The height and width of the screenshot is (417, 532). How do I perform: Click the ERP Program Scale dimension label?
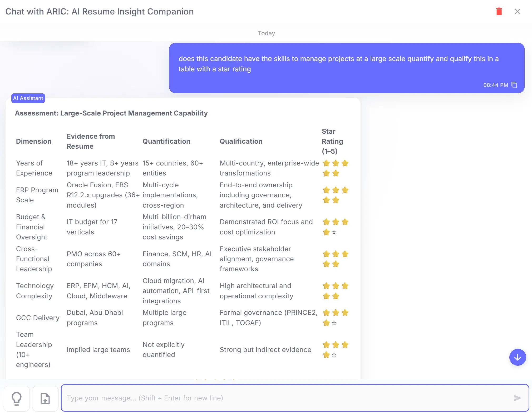pos(37,195)
